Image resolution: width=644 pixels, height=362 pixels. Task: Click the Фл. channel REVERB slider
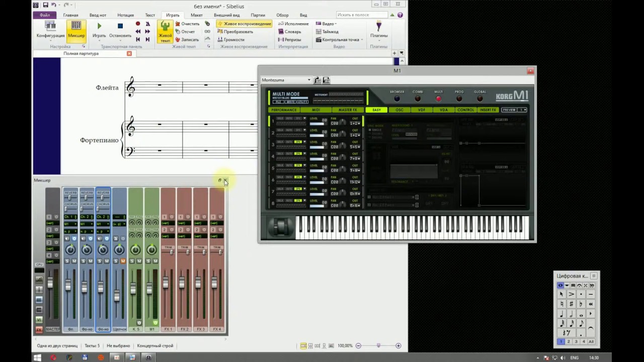pos(70,198)
